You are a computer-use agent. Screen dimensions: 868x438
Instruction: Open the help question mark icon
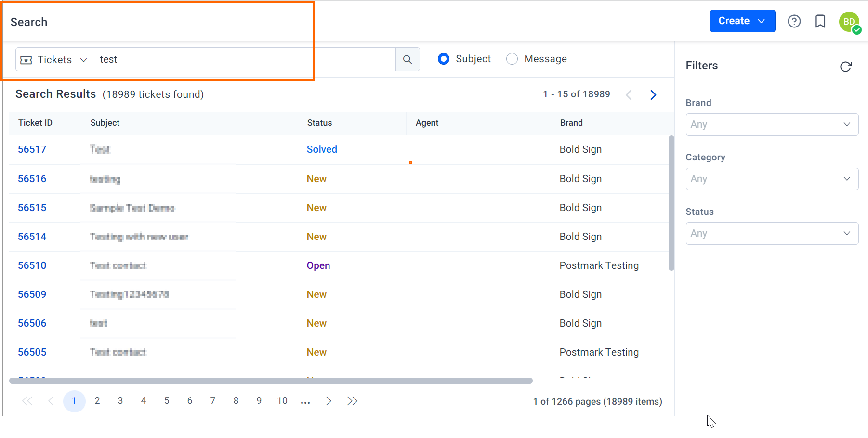tap(794, 21)
